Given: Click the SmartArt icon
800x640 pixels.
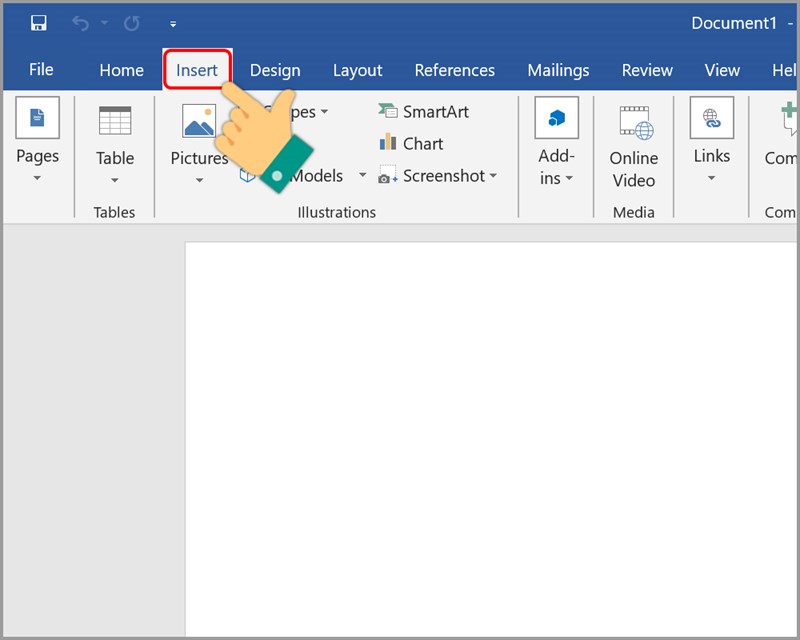Looking at the screenshot, I should (388, 110).
